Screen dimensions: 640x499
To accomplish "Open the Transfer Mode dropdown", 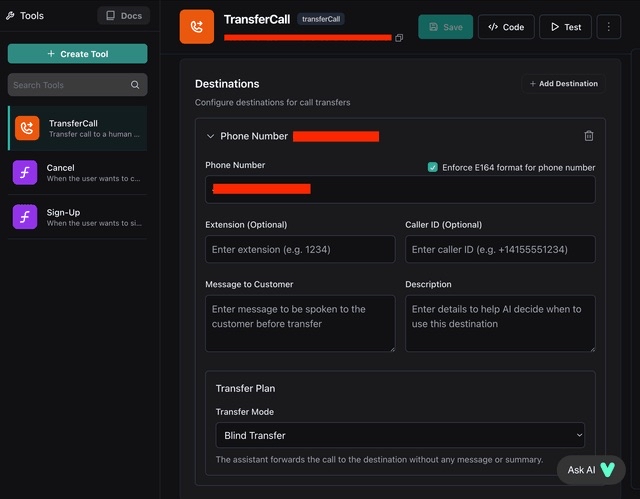I will point(400,435).
